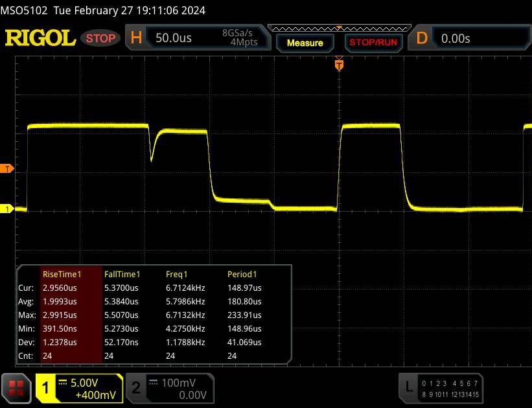532x408 pixels.
Task: Click the Max frequency value 6.7132kHz
Action: click(185, 315)
